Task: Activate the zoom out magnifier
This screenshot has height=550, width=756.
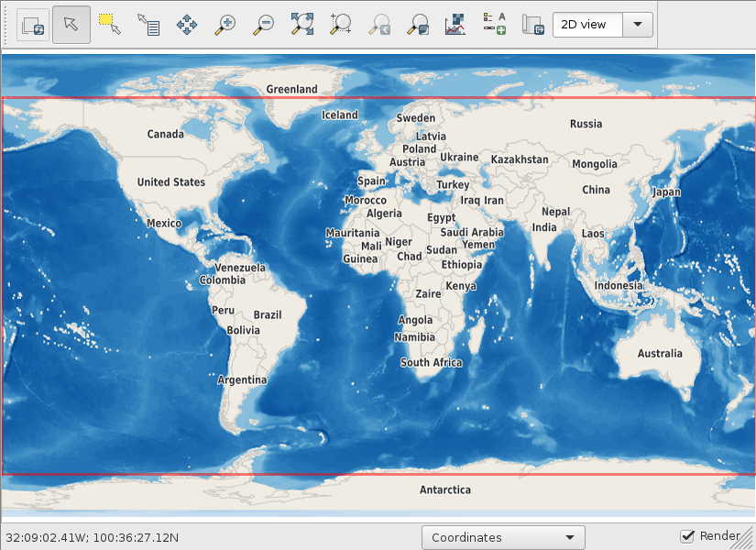Action: pos(264,25)
